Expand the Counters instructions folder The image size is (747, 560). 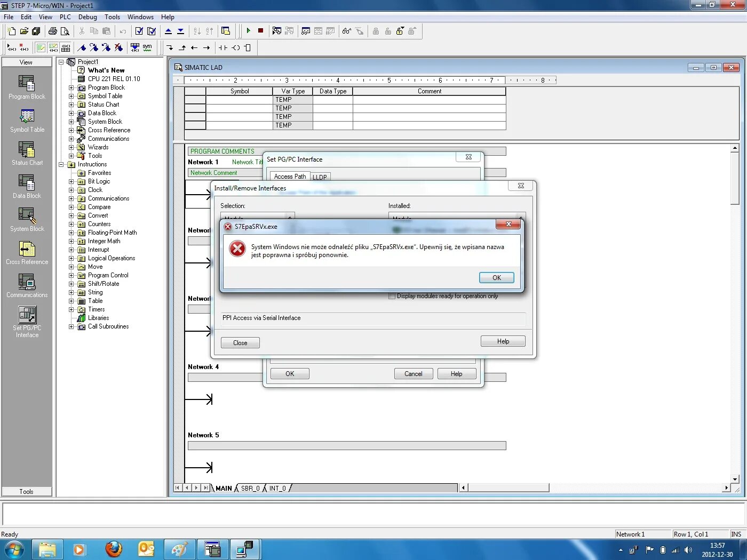click(x=71, y=224)
